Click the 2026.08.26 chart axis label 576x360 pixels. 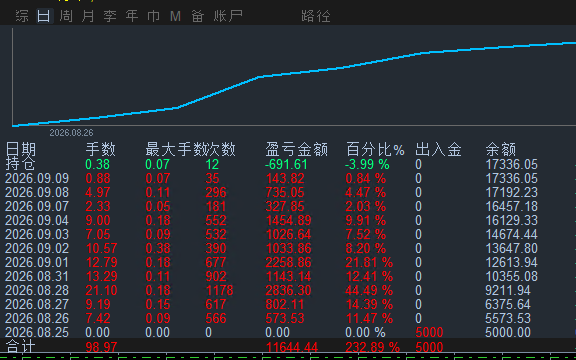click(x=71, y=133)
